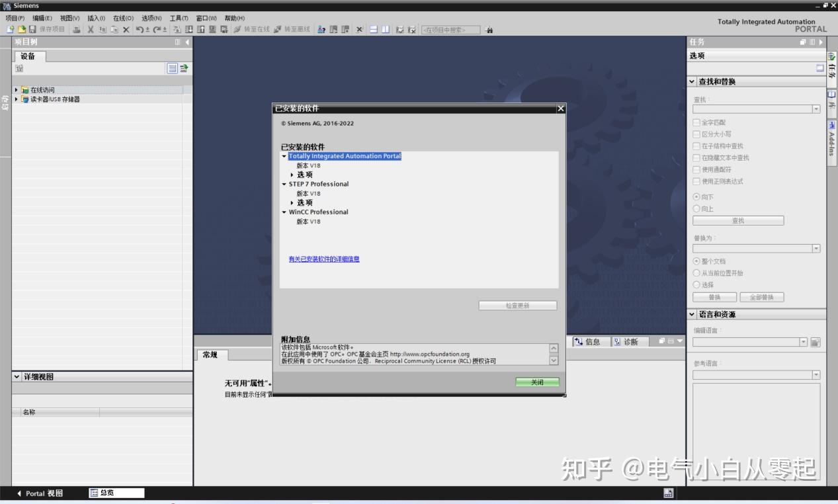
Task: Open the 查找 search dropdown list
Action: pos(816,108)
